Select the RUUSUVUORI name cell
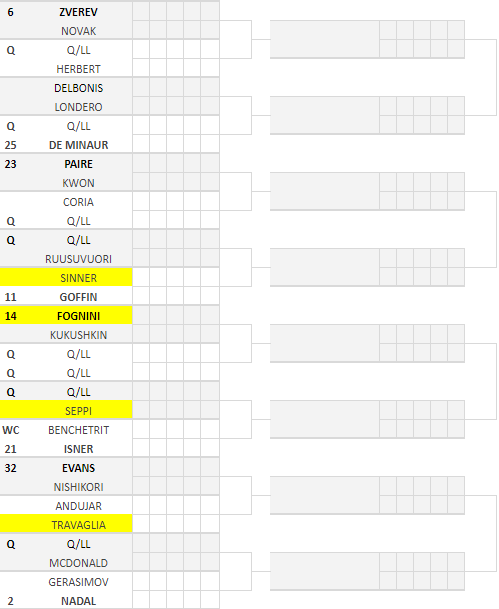The width and height of the screenshot is (499, 609). 78,259
